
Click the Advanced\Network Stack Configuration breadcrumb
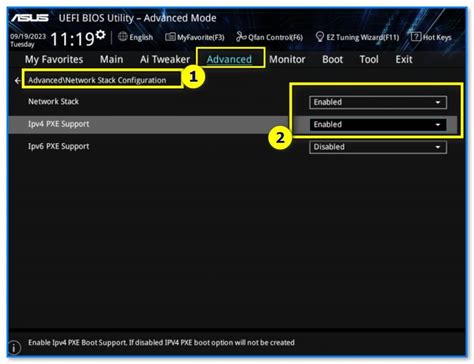97,80
